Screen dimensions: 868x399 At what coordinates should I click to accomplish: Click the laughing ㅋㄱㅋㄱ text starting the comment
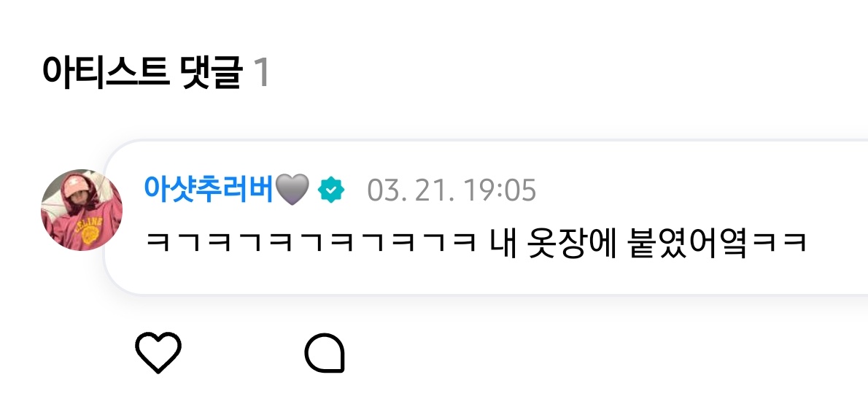click(x=311, y=244)
